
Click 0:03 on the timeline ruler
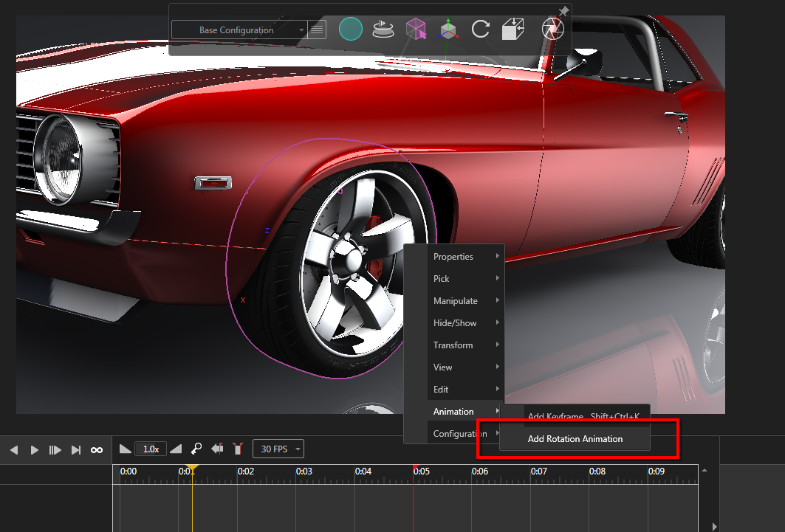coord(304,471)
